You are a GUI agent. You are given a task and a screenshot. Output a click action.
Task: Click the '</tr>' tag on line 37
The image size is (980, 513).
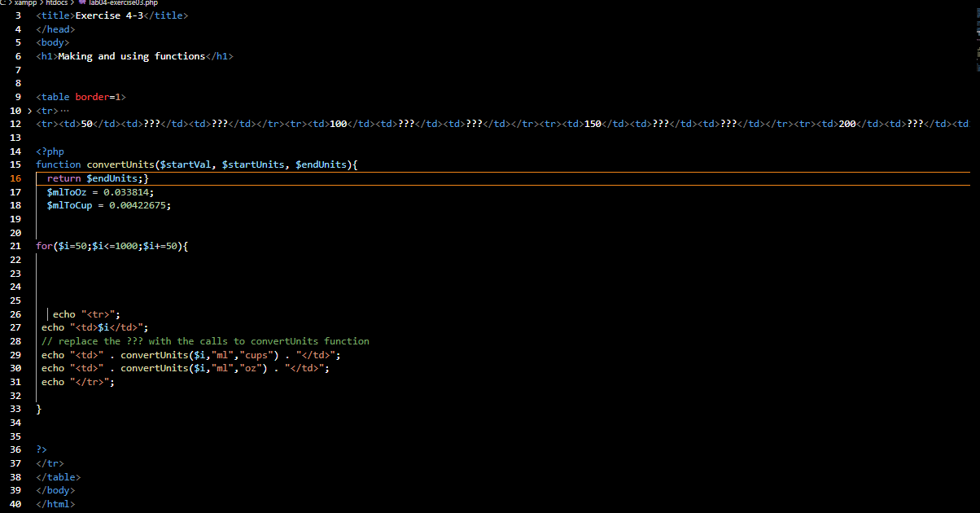[50, 463]
